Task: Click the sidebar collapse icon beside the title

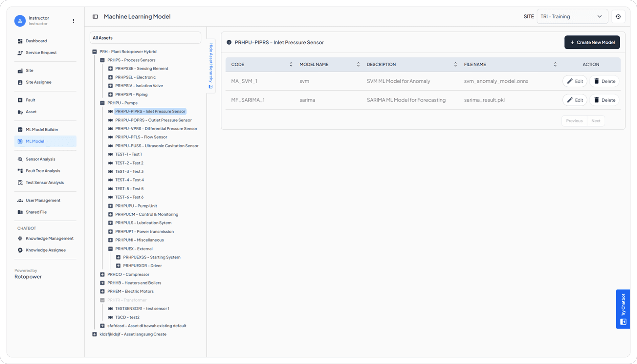Action: tap(95, 16)
